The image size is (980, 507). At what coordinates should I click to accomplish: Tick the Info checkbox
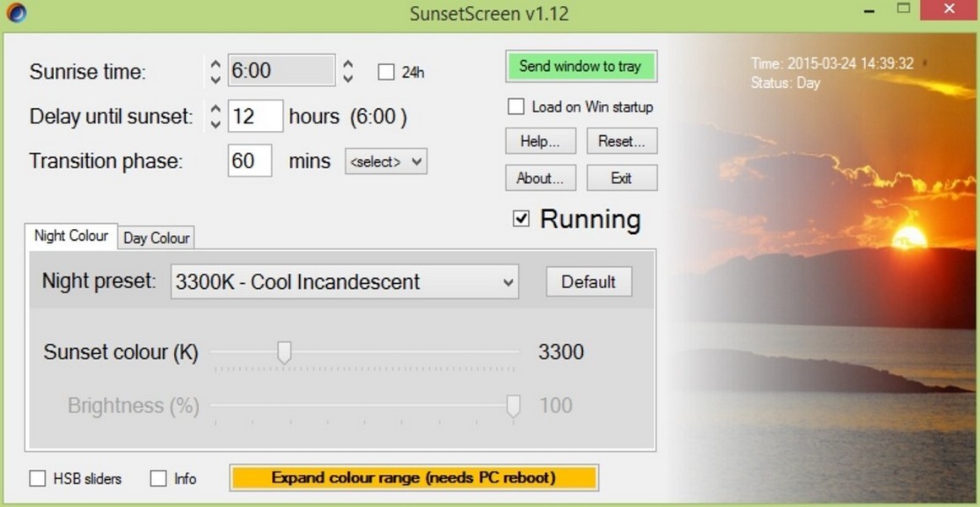(159, 478)
